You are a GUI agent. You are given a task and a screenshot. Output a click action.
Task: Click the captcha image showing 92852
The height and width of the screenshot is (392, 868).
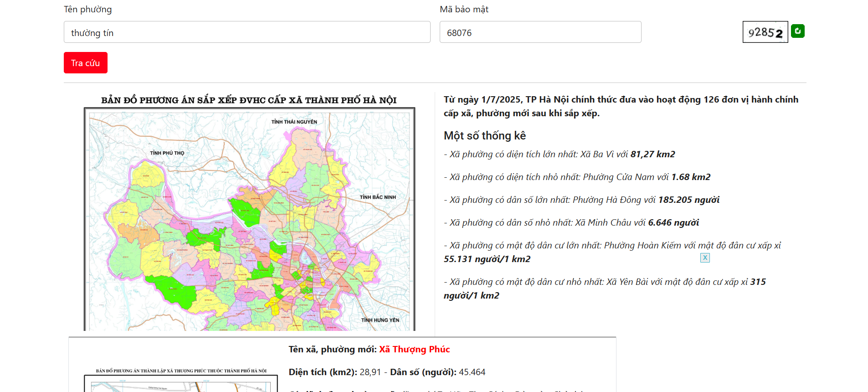[x=765, y=32]
